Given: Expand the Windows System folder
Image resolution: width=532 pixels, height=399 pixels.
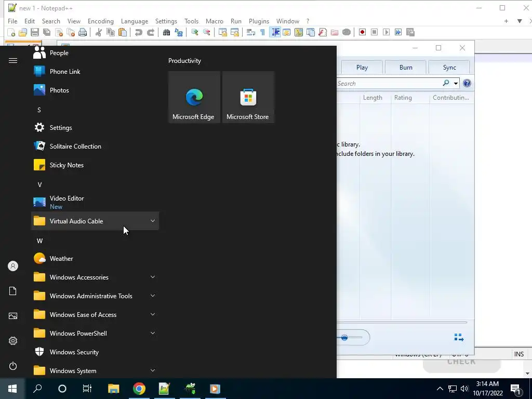Looking at the screenshot, I should point(95,370).
